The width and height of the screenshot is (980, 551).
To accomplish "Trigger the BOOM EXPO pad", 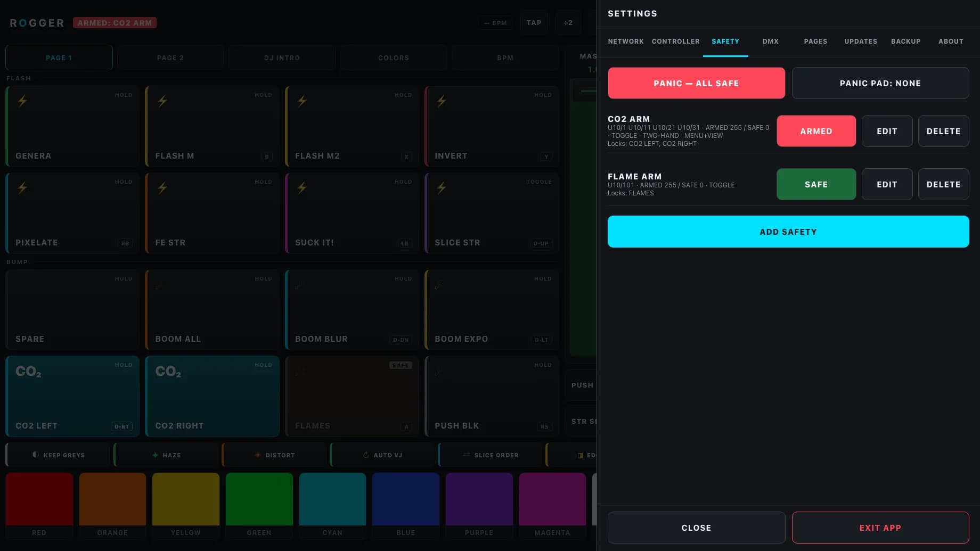I will 492,310.
